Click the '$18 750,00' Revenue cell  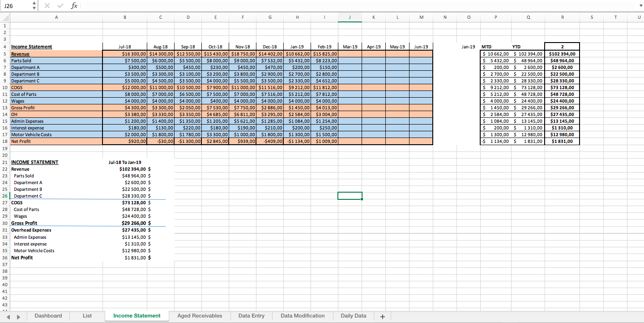tap(243, 54)
